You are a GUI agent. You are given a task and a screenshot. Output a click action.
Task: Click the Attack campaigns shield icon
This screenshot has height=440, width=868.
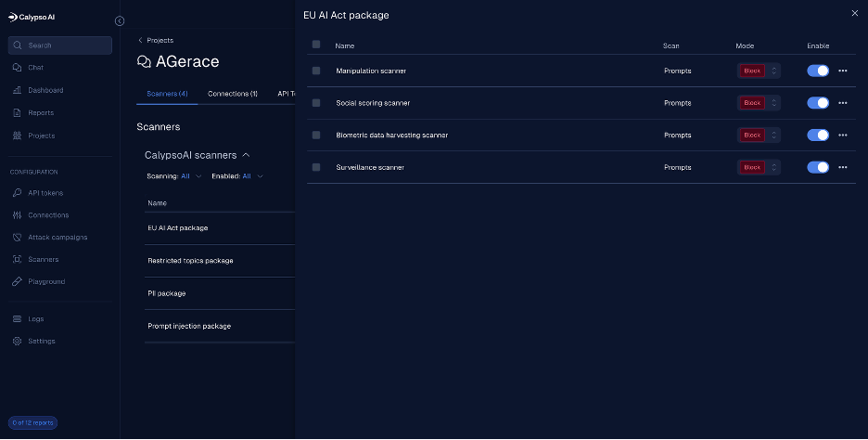[18, 238]
